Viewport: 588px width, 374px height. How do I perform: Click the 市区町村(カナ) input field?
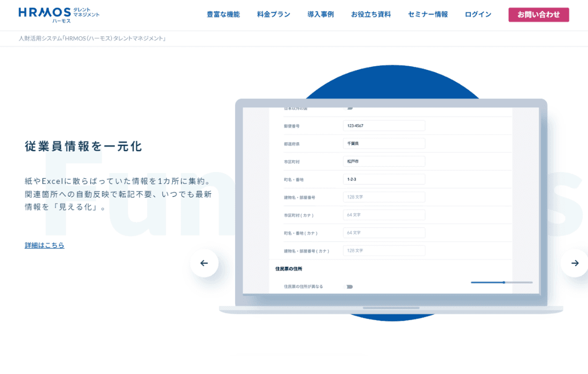coord(384,215)
